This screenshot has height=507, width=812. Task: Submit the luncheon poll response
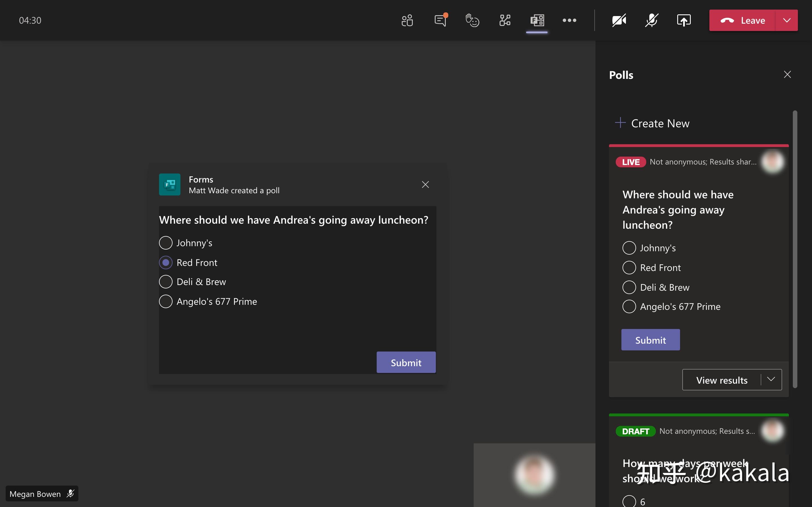(x=406, y=362)
